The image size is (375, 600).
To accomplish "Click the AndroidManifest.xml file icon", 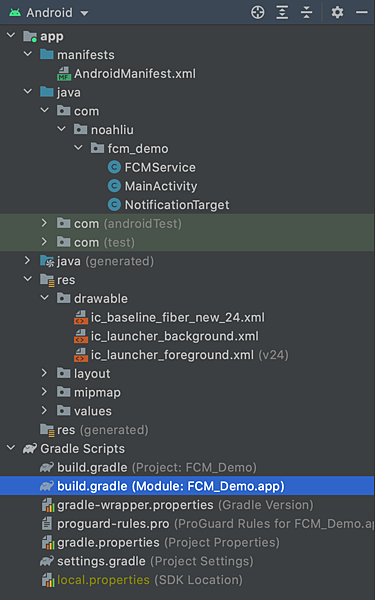I will [x=64, y=74].
